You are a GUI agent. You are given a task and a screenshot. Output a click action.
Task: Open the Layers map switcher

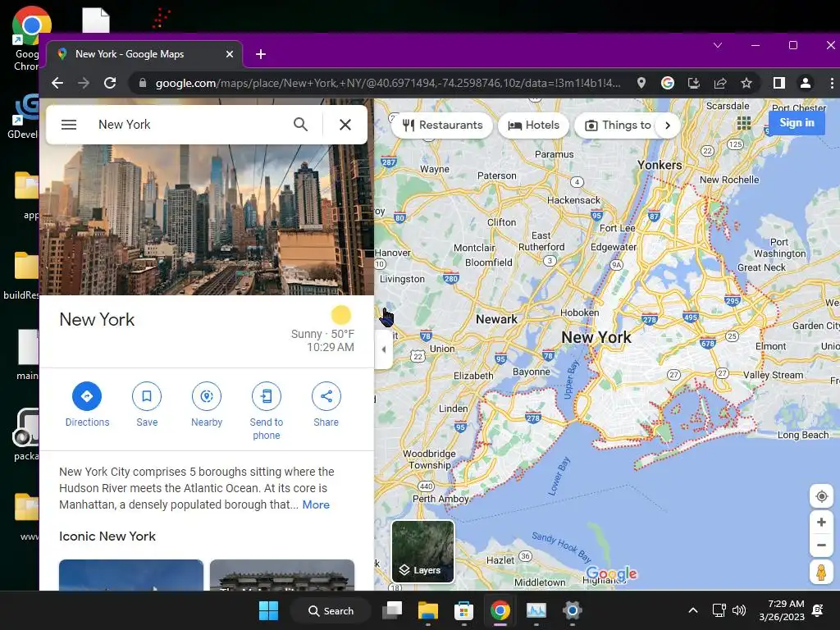click(422, 552)
